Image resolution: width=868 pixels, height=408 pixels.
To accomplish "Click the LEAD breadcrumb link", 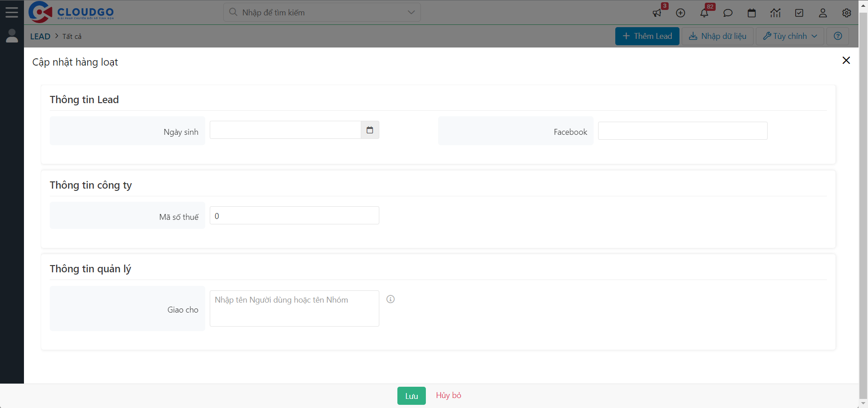I will point(40,36).
